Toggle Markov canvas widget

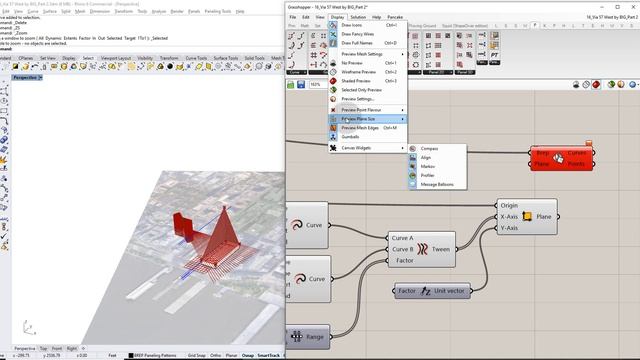(x=438, y=167)
